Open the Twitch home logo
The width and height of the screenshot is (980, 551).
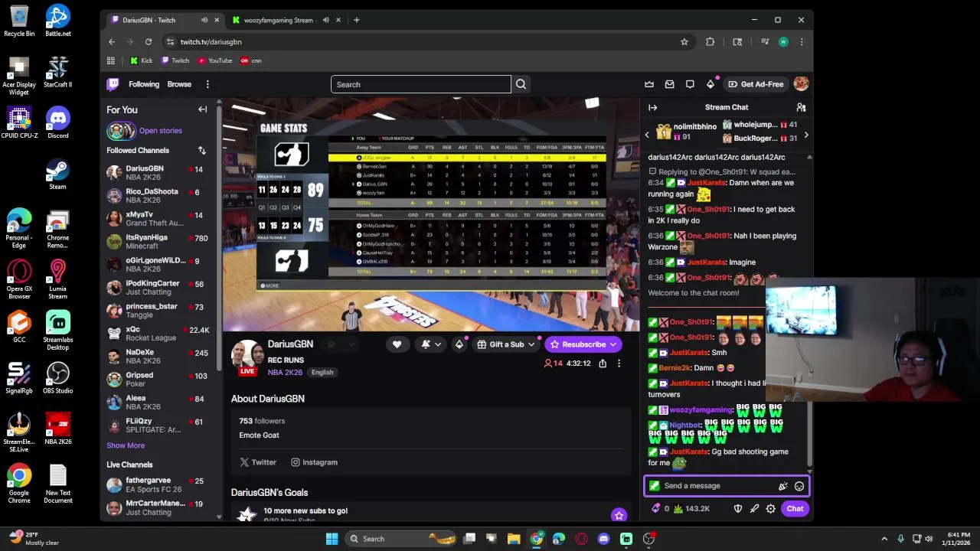(113, 84)
